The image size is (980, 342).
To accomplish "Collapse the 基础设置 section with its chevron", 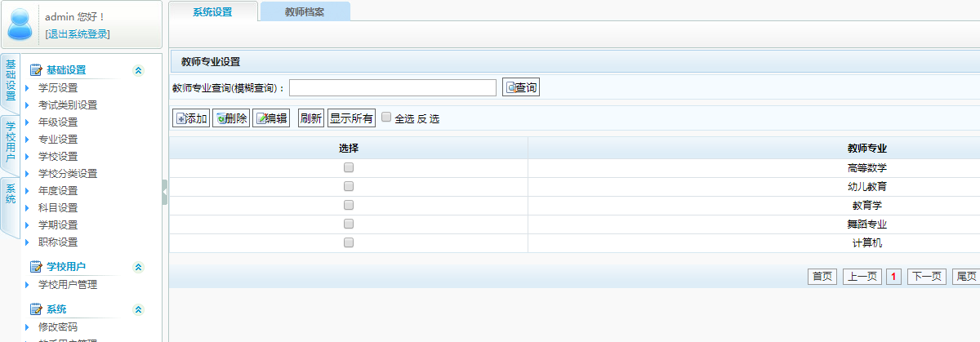I will tap(138, 70).
